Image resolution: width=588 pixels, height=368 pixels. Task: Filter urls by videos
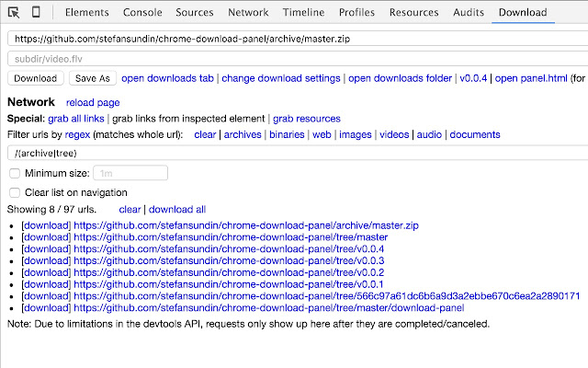(394, 134)
